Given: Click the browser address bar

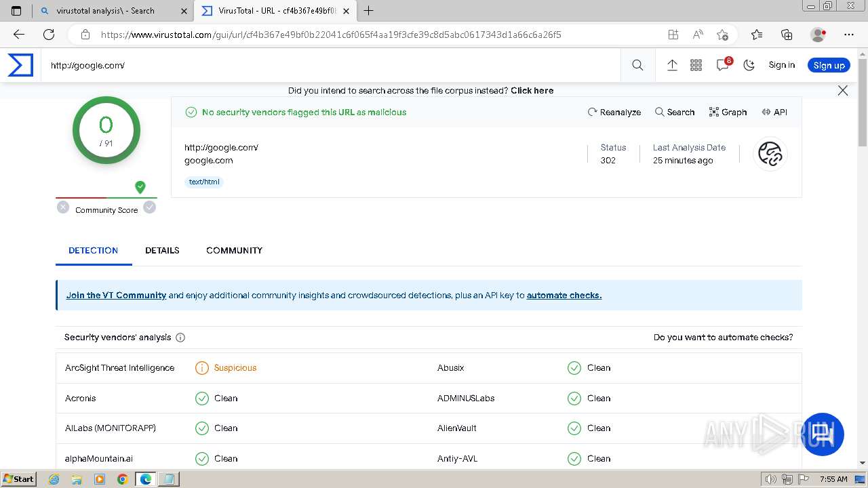Looking at the screenshot, I should coord(366,35).
